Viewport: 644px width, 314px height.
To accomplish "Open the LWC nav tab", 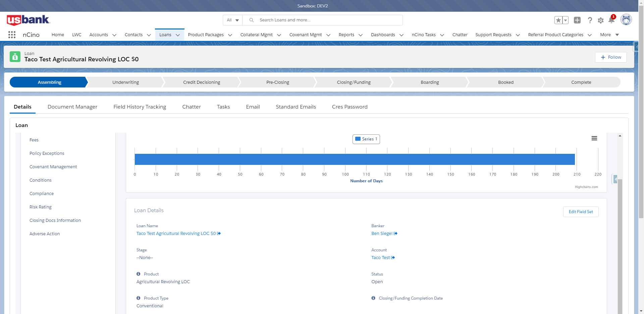I will [x=77, y=35].
